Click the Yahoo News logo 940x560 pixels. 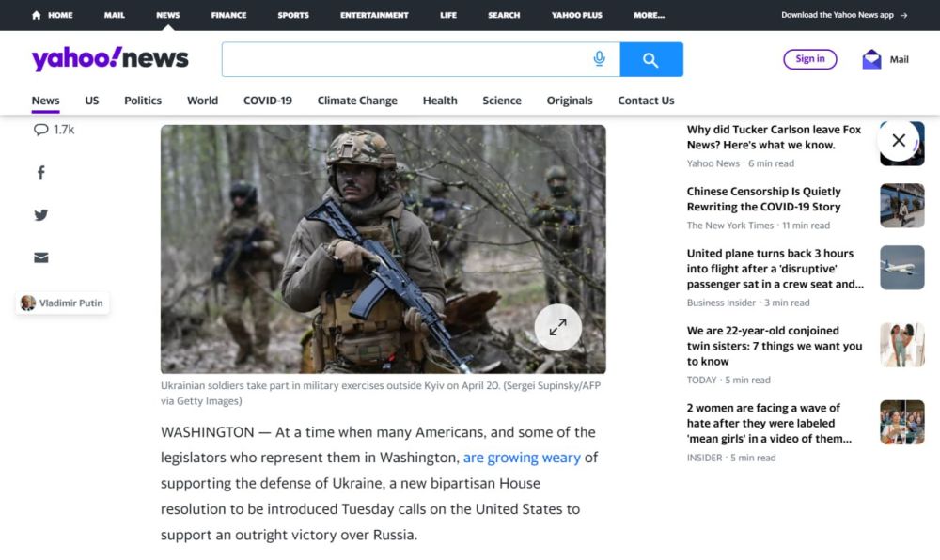[110, 59]
